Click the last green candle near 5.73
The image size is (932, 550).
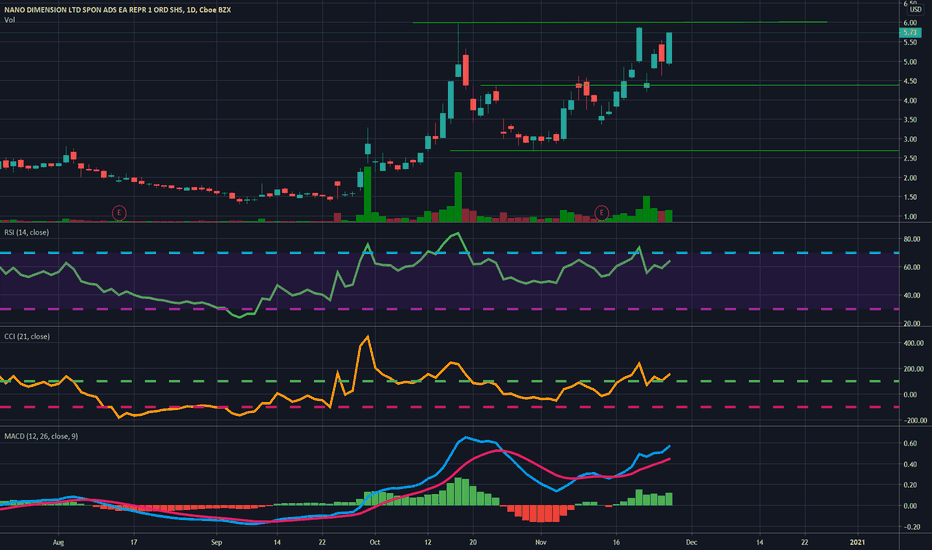669,48
